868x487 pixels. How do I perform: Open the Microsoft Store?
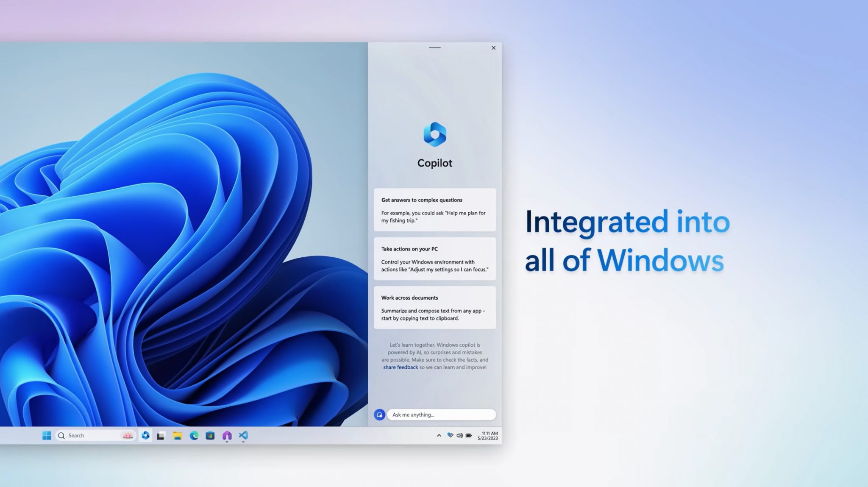pyautogui.click(x=209, y=435)
